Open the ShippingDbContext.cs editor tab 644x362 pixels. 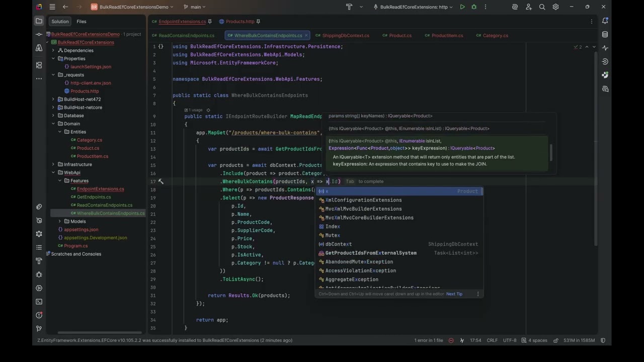click(x=342, y=36)
